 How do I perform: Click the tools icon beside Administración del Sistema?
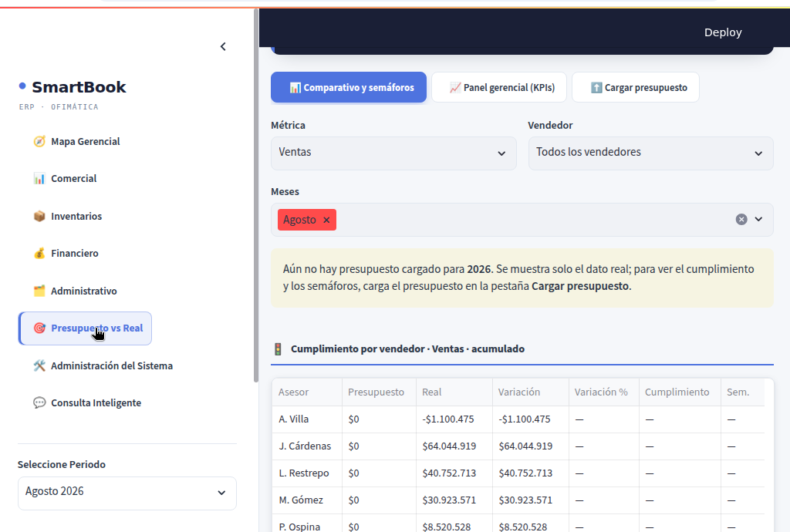click(x=39, y=366)
